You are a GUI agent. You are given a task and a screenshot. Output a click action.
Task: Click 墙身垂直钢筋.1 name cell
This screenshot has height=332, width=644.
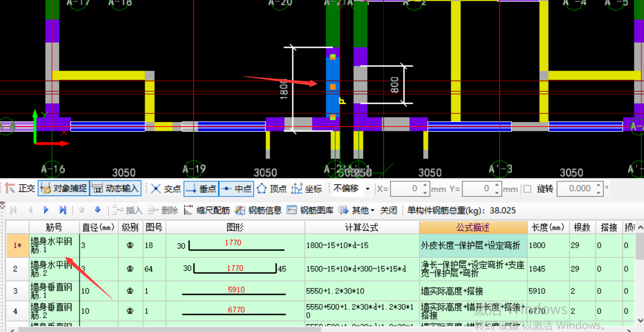point(54,291)
